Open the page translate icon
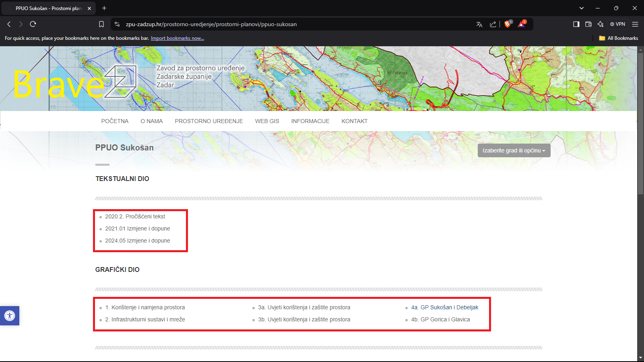Screen dimensions: 644x362 [x=479, y=24]
